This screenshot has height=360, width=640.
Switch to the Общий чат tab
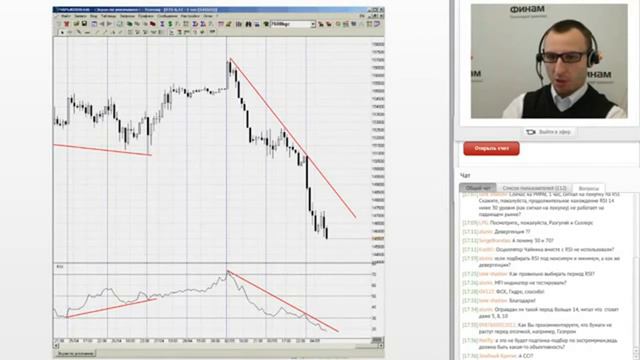[478, 188]
